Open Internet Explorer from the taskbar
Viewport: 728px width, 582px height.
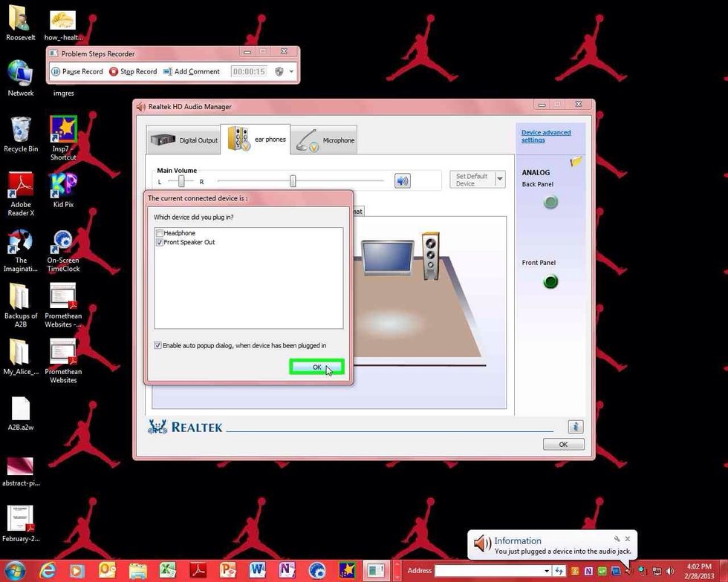point(48,570)
